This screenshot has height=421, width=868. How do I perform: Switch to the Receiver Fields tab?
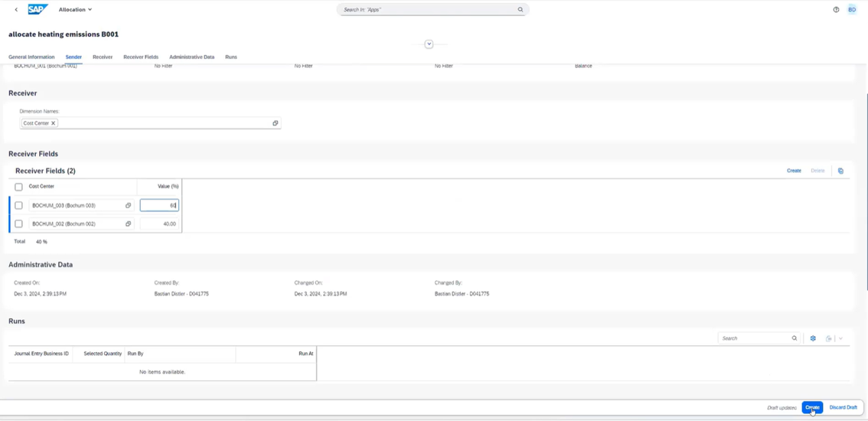coord(141,57)
